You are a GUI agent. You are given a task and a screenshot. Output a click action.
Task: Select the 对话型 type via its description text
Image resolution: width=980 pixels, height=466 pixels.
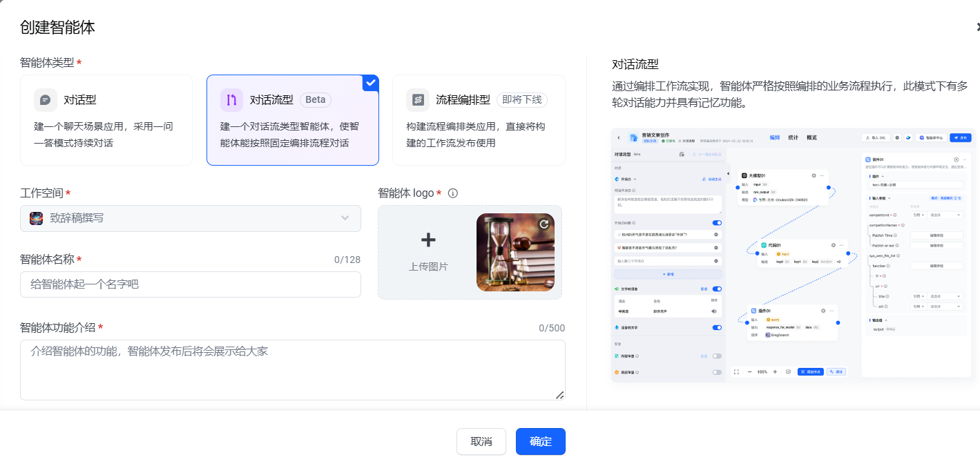click(104, 135)
